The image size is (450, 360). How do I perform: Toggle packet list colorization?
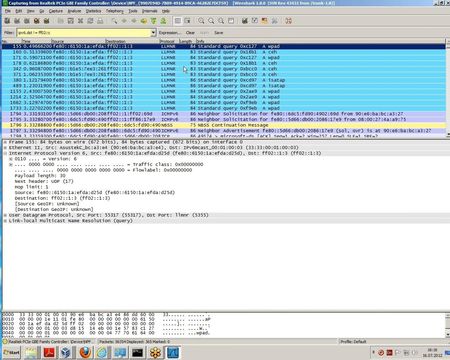[178, 21]
